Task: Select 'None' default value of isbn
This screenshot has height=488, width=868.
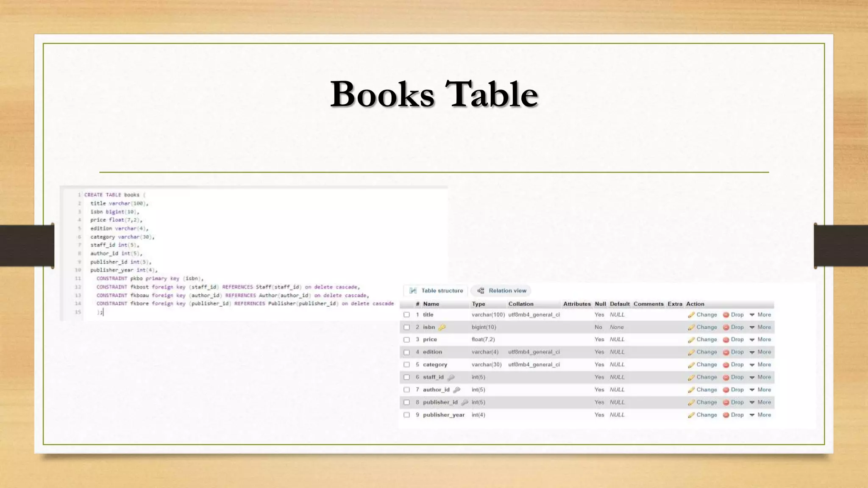Action: tap(617, 327)
